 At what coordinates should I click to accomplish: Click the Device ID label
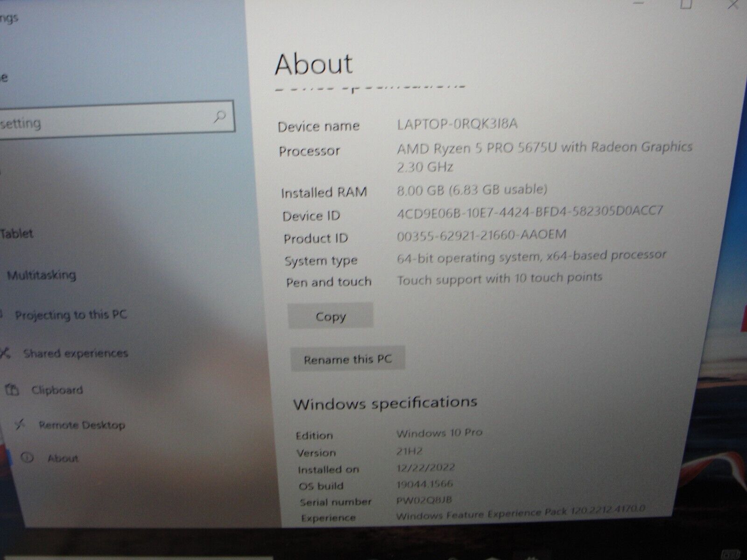[311, 216]
